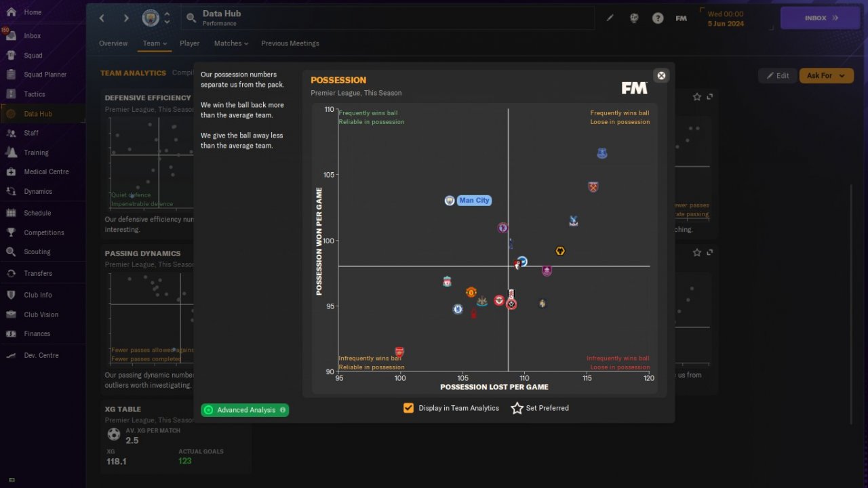Click the Data Hub search field
868x488 pixels.
387,18
